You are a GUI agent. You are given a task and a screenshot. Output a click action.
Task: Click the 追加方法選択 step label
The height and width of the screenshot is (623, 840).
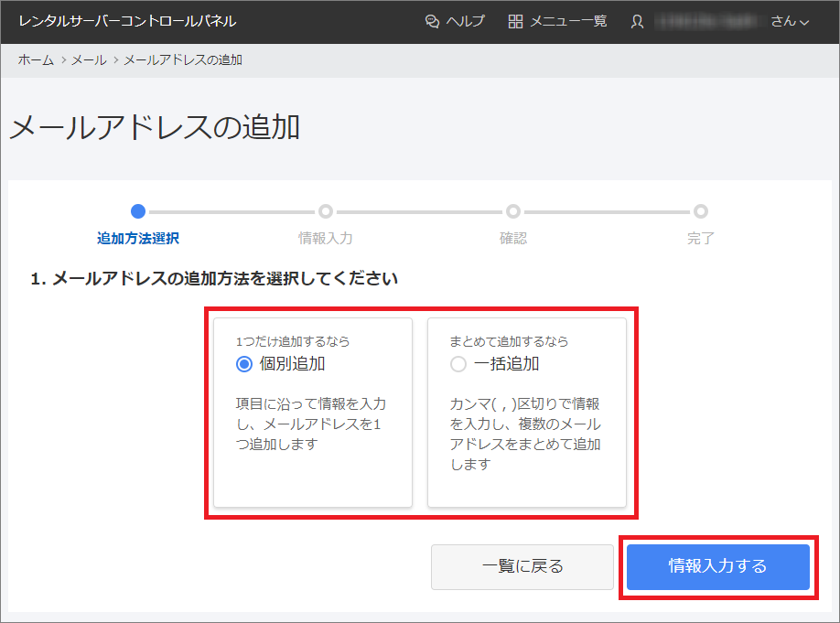[x=138, y=239]
